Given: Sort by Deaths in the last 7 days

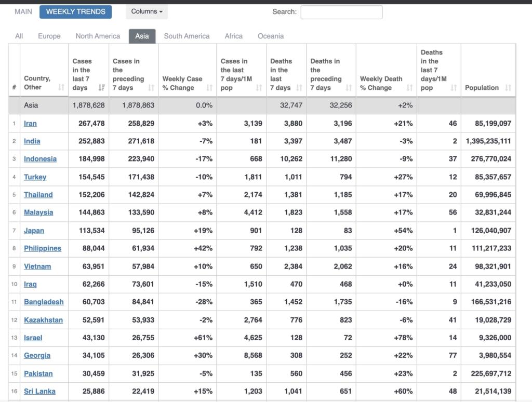Looking at the screenshot, I should click(x=299, y=88).
